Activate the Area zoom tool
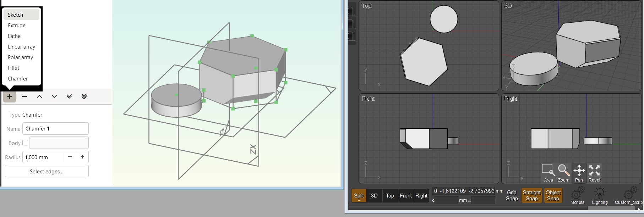The height and width of the screenshot is (217, 644). (549, 173)
